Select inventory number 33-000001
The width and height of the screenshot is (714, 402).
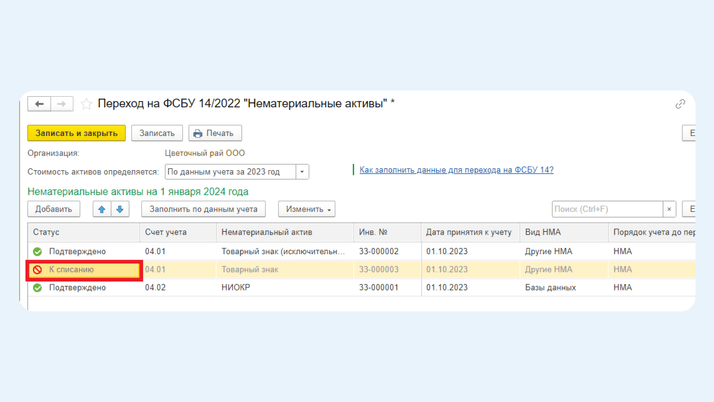(387, 288)
